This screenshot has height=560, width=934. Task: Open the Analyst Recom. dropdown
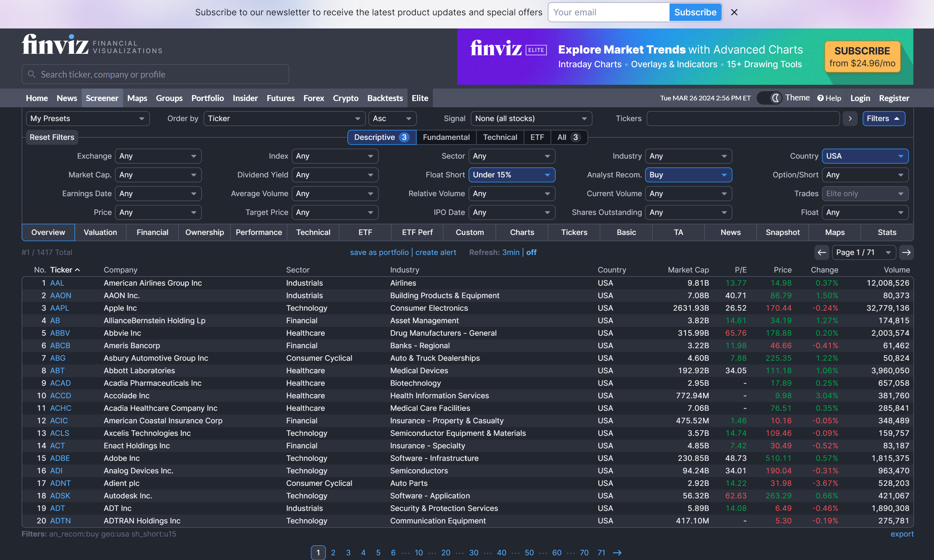click(688, 175)
